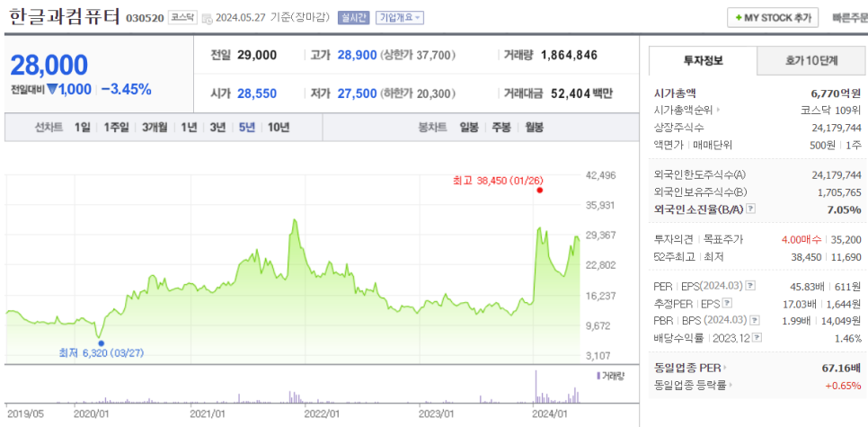Screen dimensions: 868x427
Task: Click the 동일업종 등락률 value +0.65%
Action: pyautogui.click(x=843, y=386)
